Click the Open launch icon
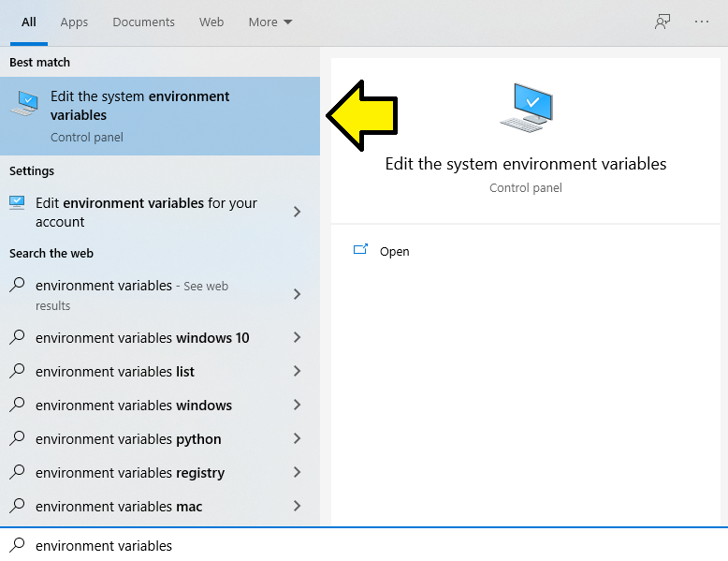Screen dimensions: 728x561 (x=360, y=249)
